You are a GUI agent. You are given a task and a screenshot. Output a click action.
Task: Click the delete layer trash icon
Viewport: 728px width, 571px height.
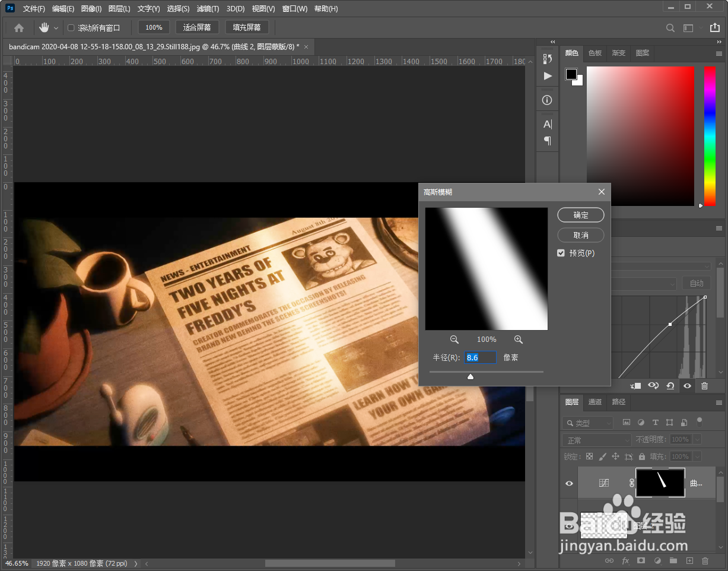(705, 560)
